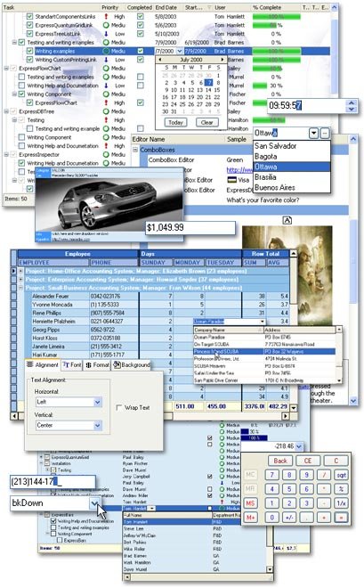The height and width of the screenshot is (588, 364).
Task: Click the calculator MS memory store key
Action: [250, 503]
